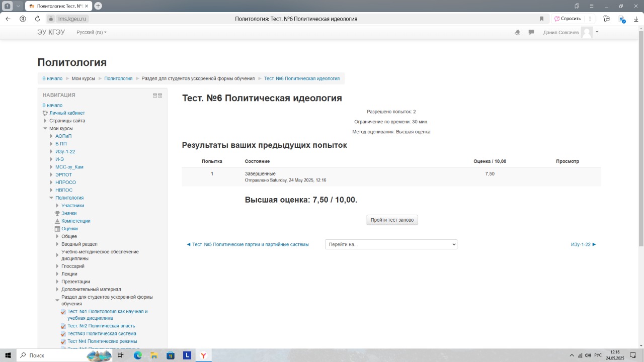Open the Yandex home page icon
The width and height of the screenshot is (644, 362).
pyautogui.click(x=23, y=19)
